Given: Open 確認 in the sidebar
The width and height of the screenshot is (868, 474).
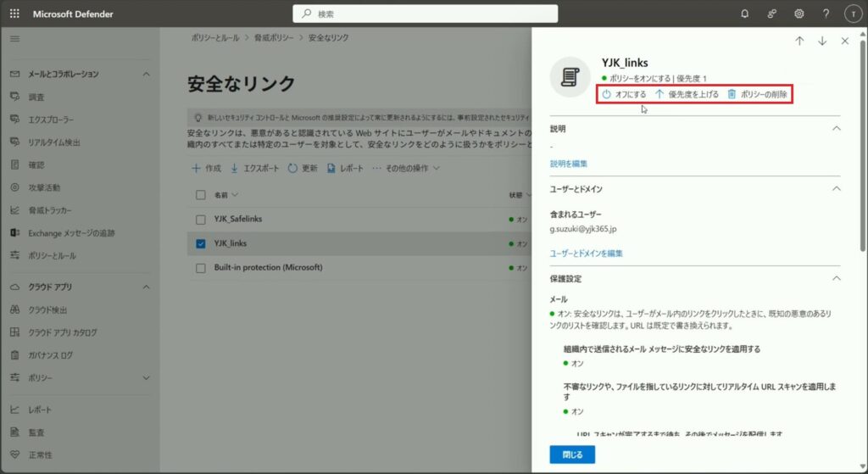Looking at the screenshot, I should click(36, 165).
